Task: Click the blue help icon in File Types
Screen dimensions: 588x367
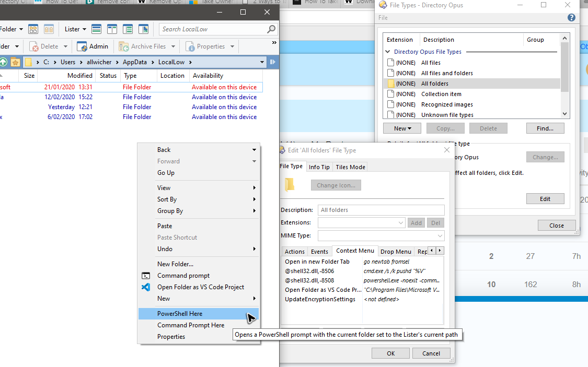Action: click(571, 18)
